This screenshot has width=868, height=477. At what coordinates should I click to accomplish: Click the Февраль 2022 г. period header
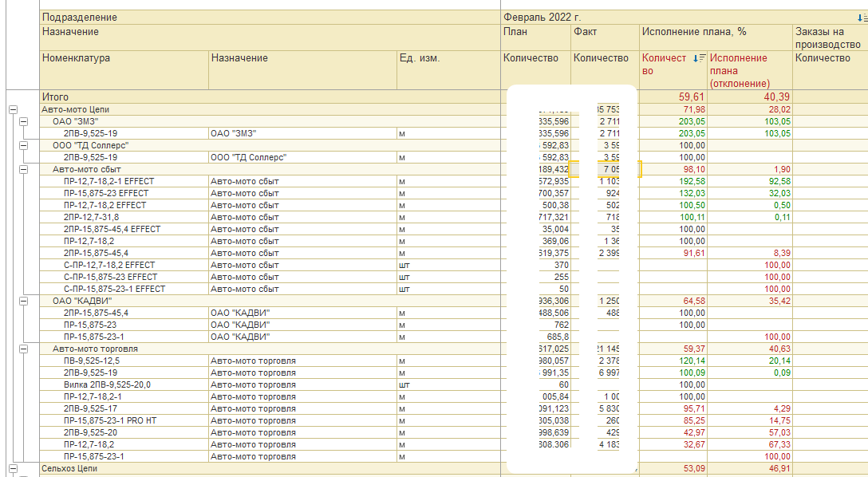pos(542,18)
